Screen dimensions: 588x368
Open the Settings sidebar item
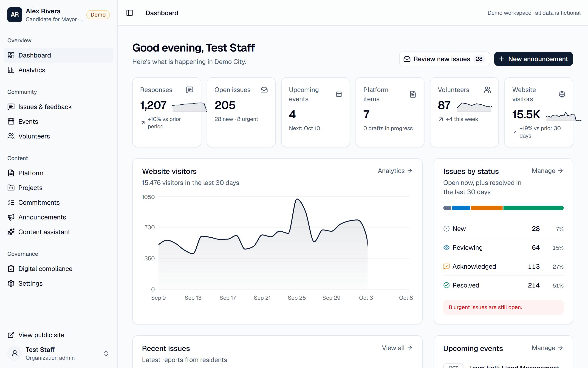click(x=59, y=283)
